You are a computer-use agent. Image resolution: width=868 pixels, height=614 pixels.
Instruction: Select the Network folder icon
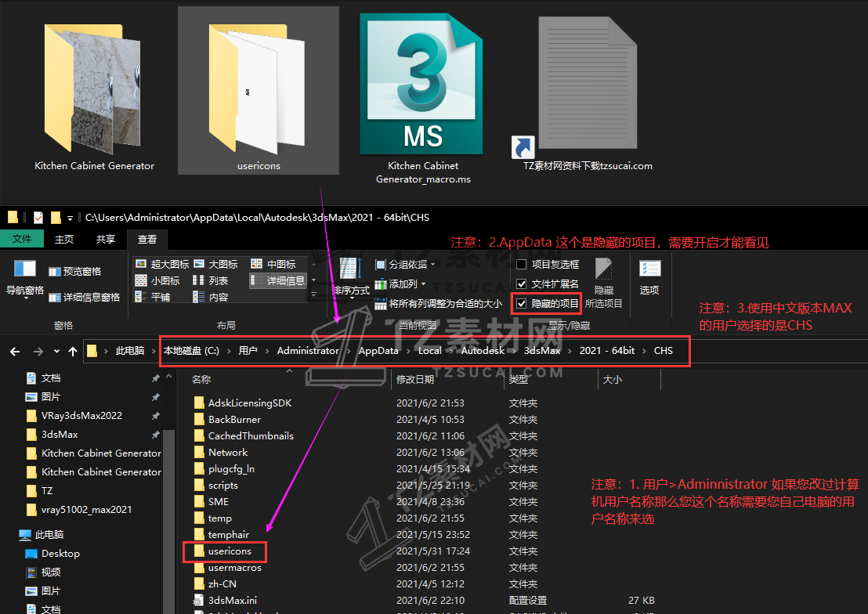[x=199, y=453]
